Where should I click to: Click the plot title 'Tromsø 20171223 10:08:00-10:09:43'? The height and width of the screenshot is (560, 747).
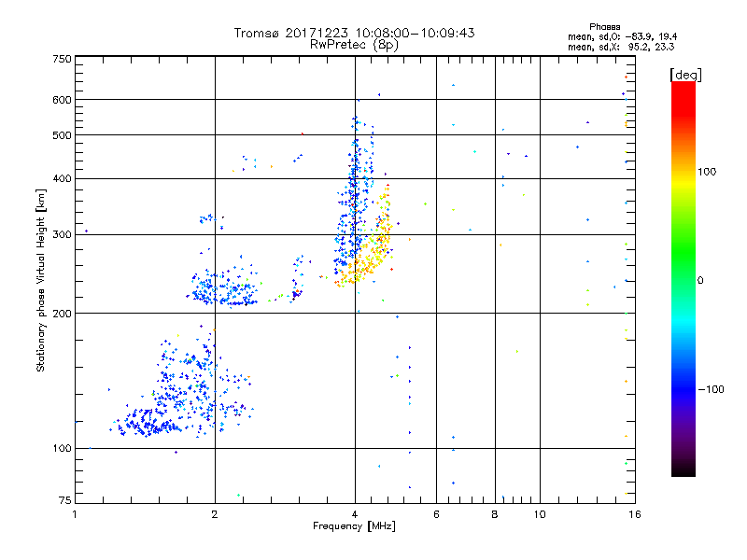click(x=354, y=33)
